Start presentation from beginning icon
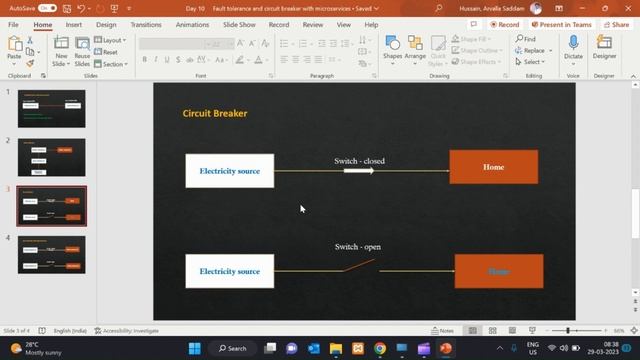Screen dimensions: 640x360 [114, 8]
